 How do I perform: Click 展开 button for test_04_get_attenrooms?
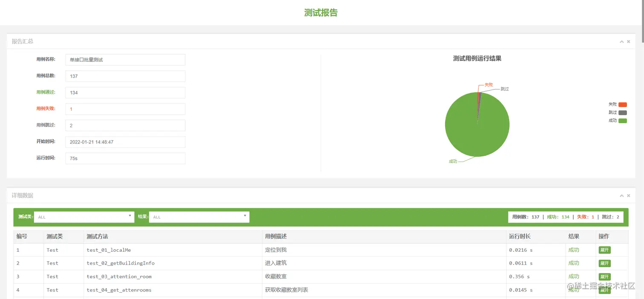pyautogui.click(x=604, y=290)
